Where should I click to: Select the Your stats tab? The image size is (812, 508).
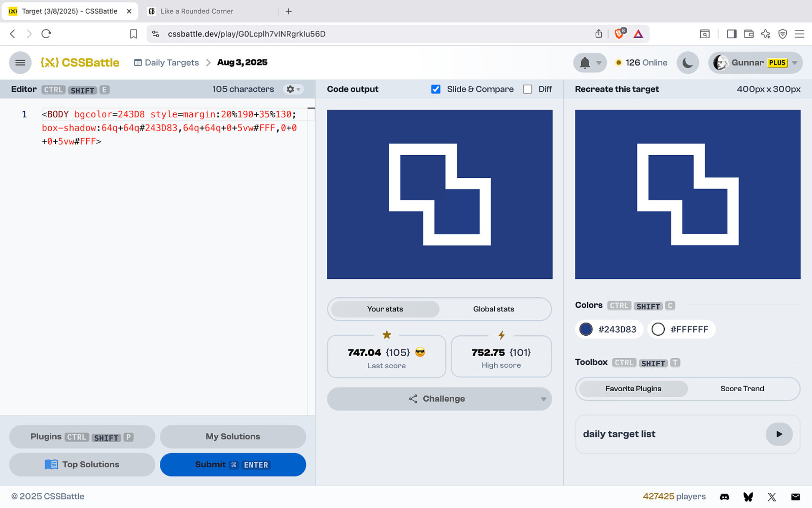pos(385,309)
